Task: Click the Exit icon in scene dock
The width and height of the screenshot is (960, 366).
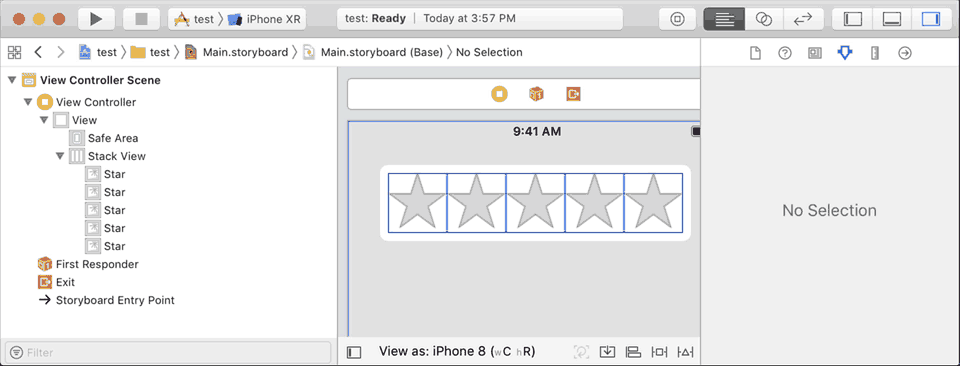Action: (573, 94)
